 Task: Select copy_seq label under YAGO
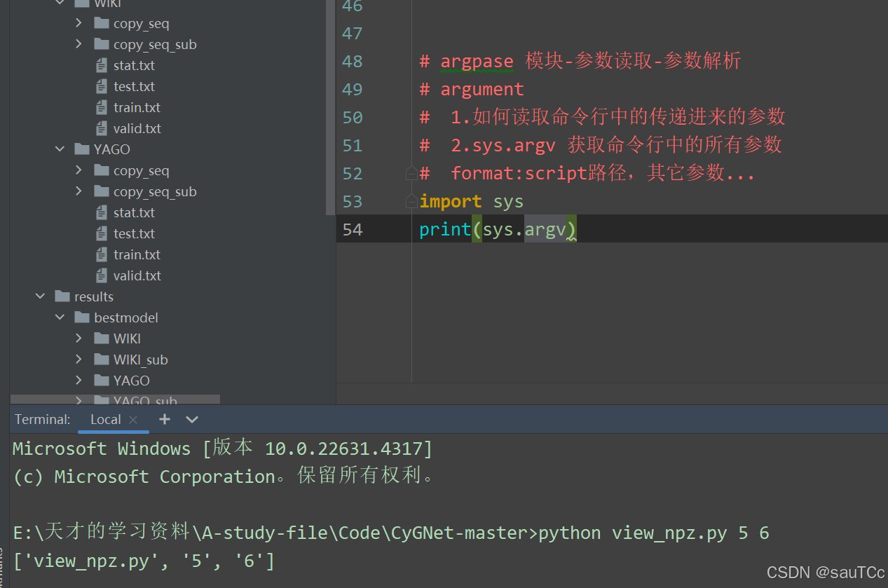click(x=142, y=171)
